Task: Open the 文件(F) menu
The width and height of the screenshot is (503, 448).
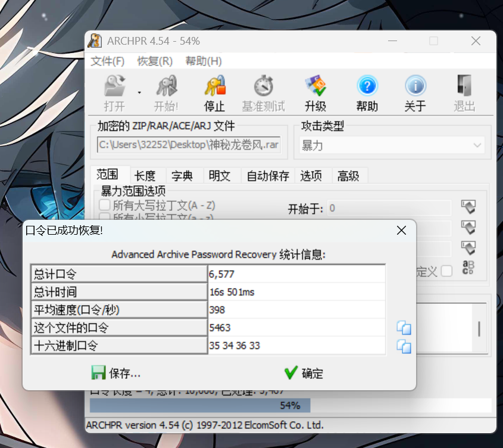Action: [108, 61]
